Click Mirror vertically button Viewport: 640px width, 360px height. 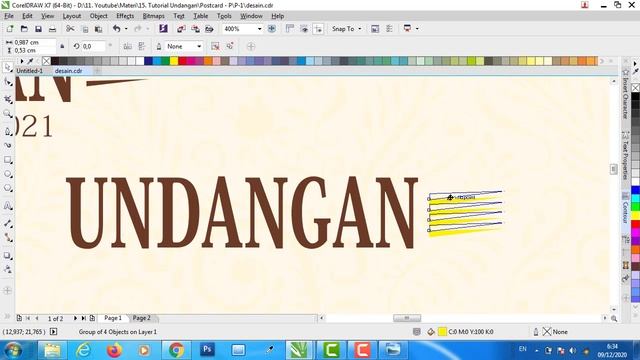coord(141,47)
